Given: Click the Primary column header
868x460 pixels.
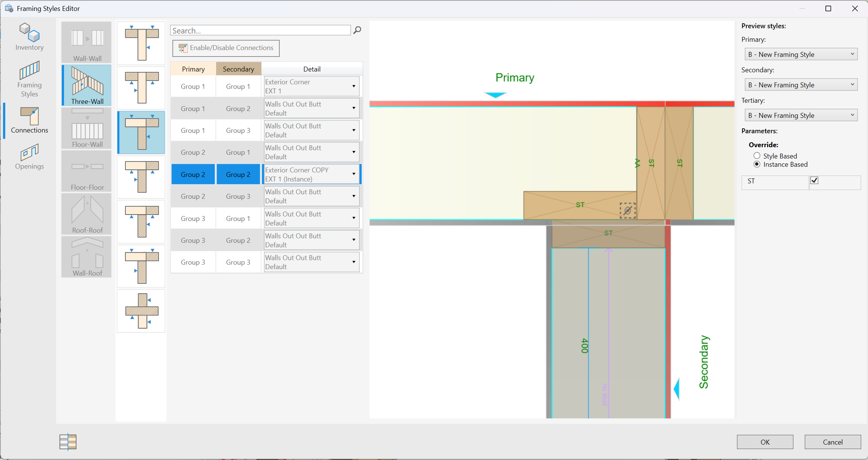Looking at the screenshot, I should click(x=193, y=69).
